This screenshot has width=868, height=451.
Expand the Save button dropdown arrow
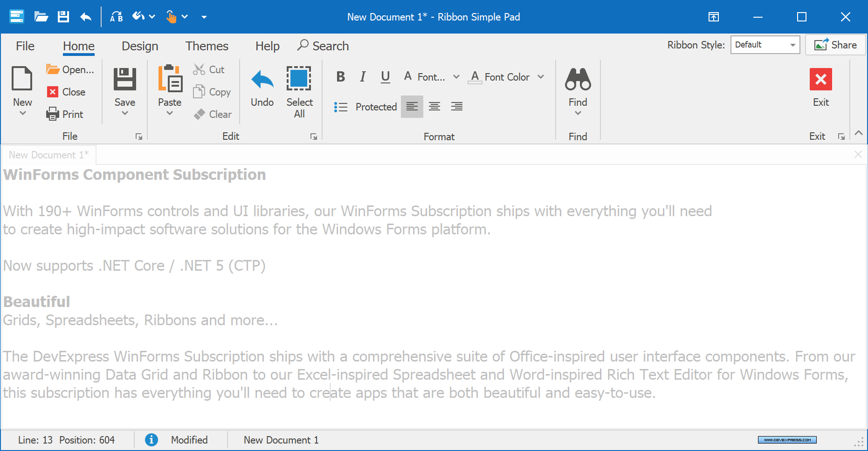(124, 113)
